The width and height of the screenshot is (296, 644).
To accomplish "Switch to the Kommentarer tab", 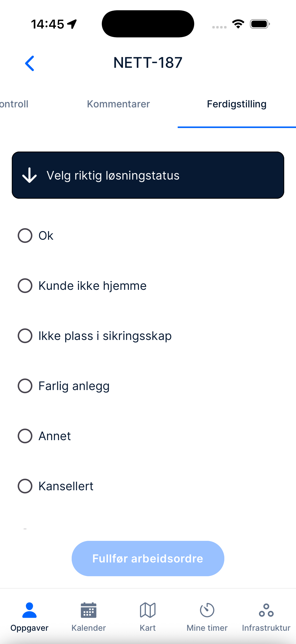I will 118,104.
